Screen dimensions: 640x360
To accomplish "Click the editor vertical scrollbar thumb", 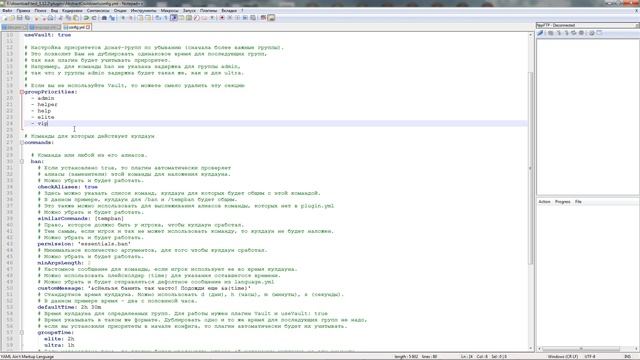I will click(x=531, y=167).
